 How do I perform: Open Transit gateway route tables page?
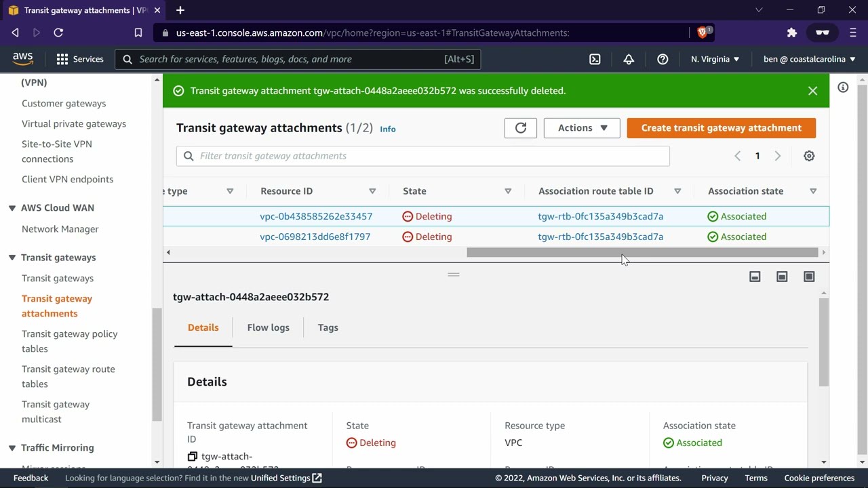[68, 376]
